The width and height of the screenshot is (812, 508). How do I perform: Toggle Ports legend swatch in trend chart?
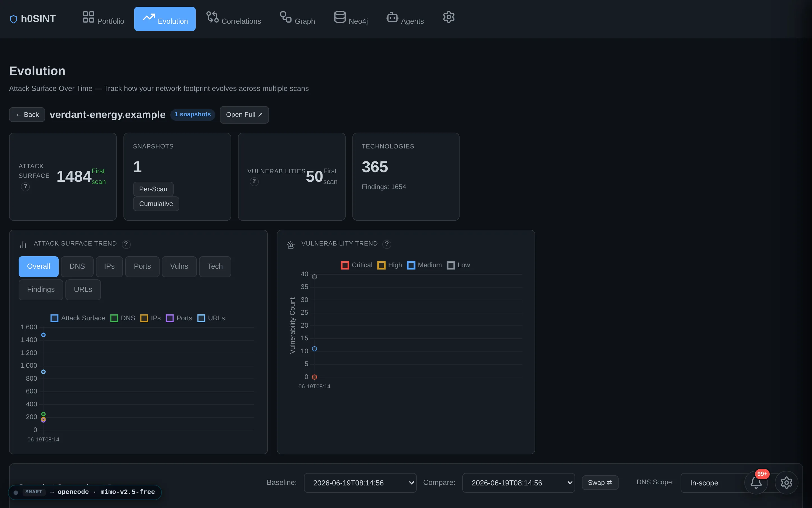tap(170, 318)
